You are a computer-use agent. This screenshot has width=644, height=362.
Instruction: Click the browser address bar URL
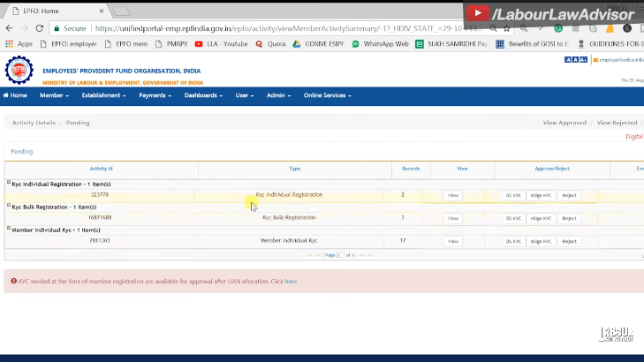point(287,28)
